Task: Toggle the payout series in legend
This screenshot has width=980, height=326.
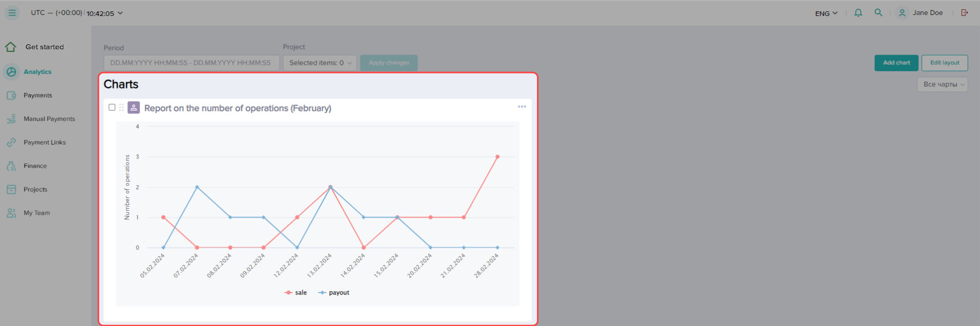Action: coord(334,293)
